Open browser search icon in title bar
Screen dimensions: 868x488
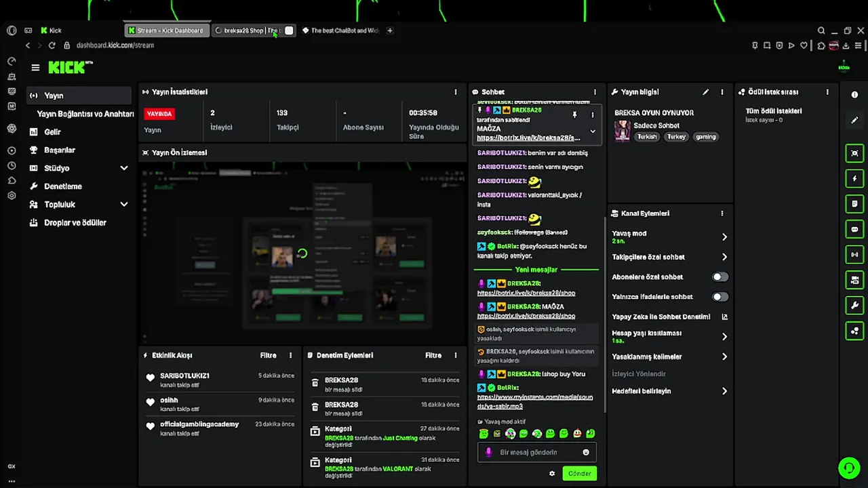(821, 30)
